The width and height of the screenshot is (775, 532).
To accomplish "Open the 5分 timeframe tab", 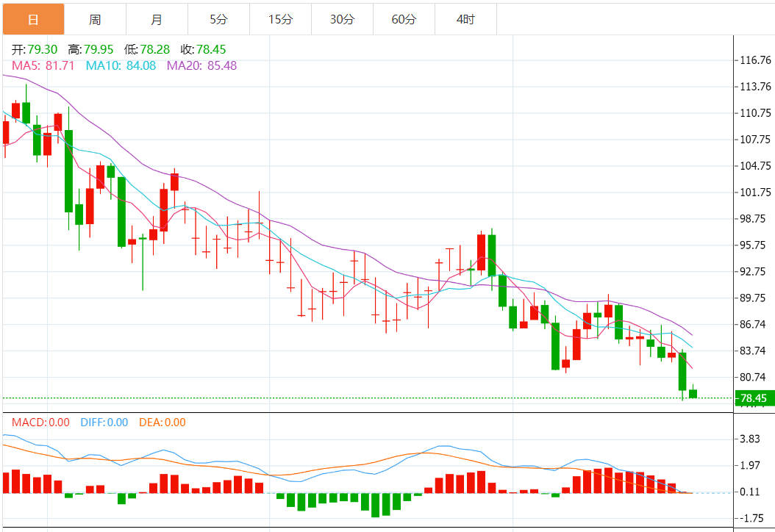I will coord(218,19).
